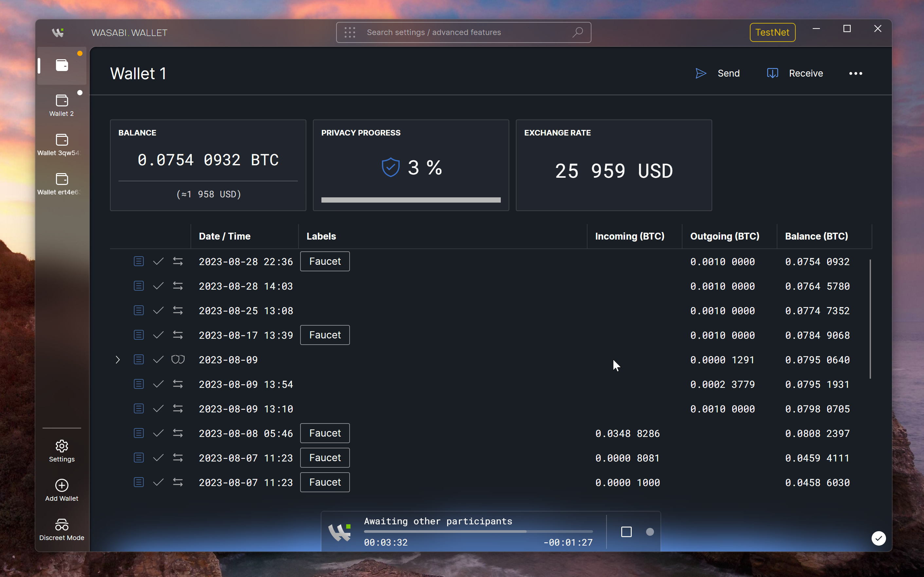This screenshot has height=577, width=924.
Task: Click the Faucet label on 2023-08-17 13:39 row
Action: coord(325,335)
